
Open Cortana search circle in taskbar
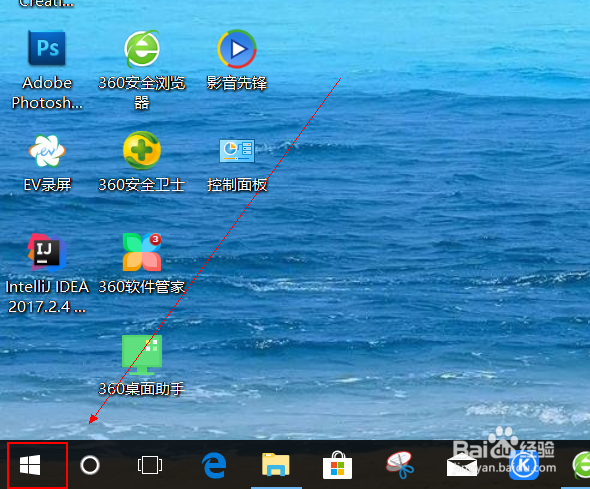(90, 465)
